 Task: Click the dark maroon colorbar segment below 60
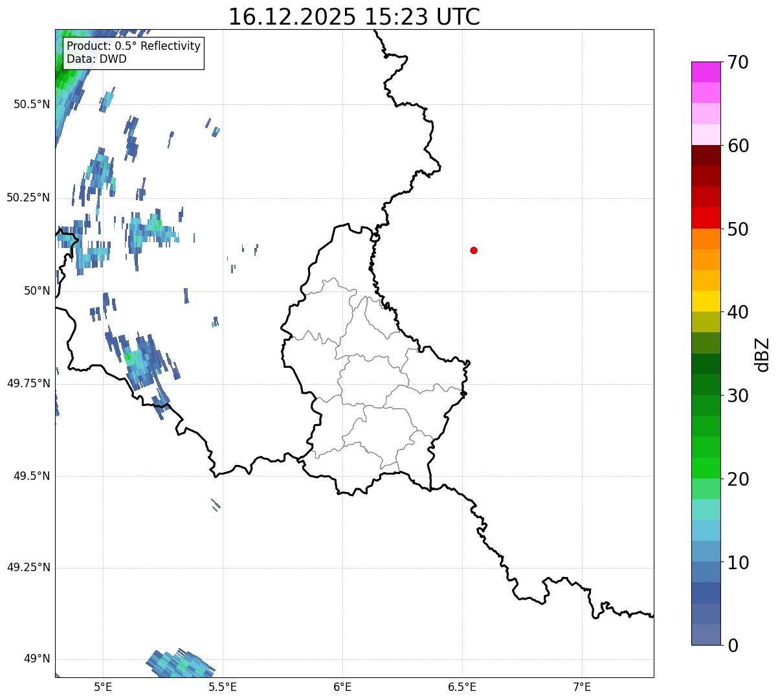[706, 155]
